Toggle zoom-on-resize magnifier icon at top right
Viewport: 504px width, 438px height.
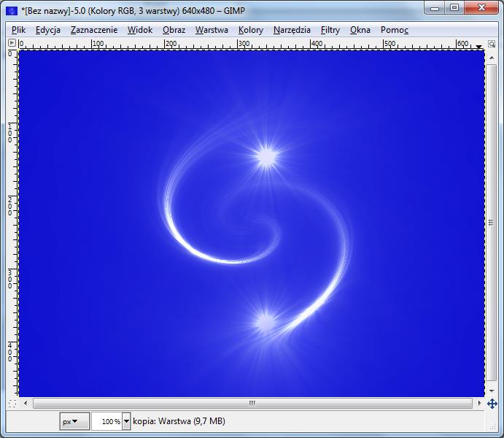(492, 43)
